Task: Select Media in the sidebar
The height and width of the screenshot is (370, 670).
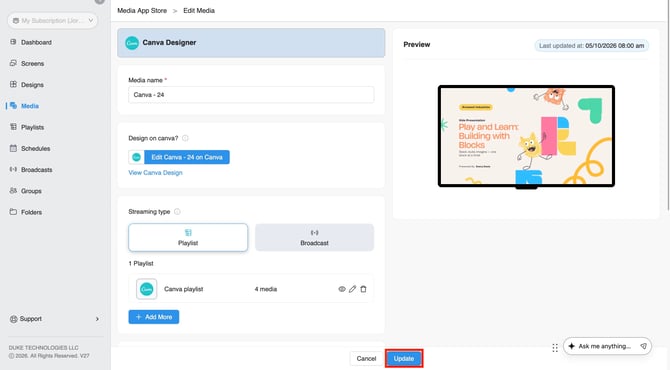Action: (30, 106)
